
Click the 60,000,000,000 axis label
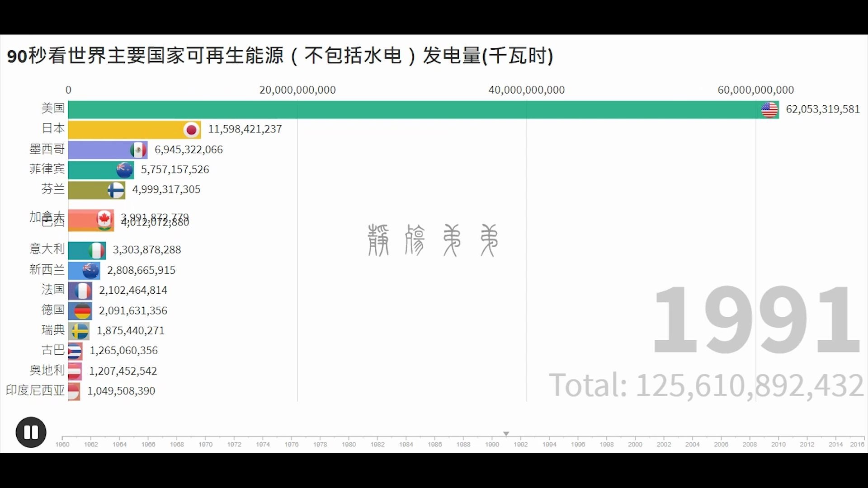(756, 90)
